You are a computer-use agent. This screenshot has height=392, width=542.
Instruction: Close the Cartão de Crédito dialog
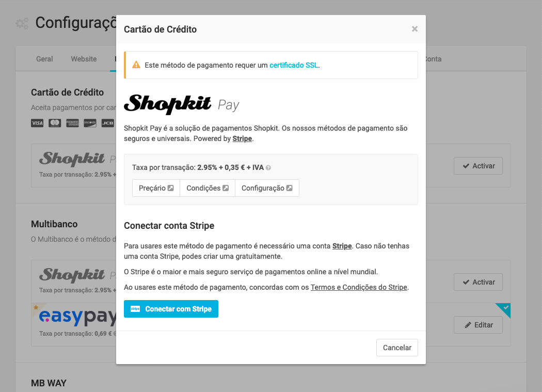pos(415,29)
